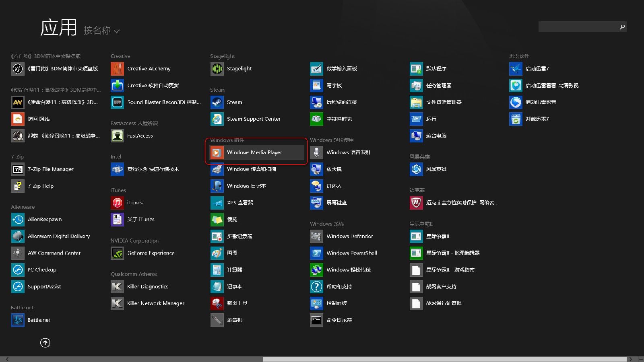Open 英特尔 快速存储技术
Viewport: 644px width, 362px height.
pos(145,169)
